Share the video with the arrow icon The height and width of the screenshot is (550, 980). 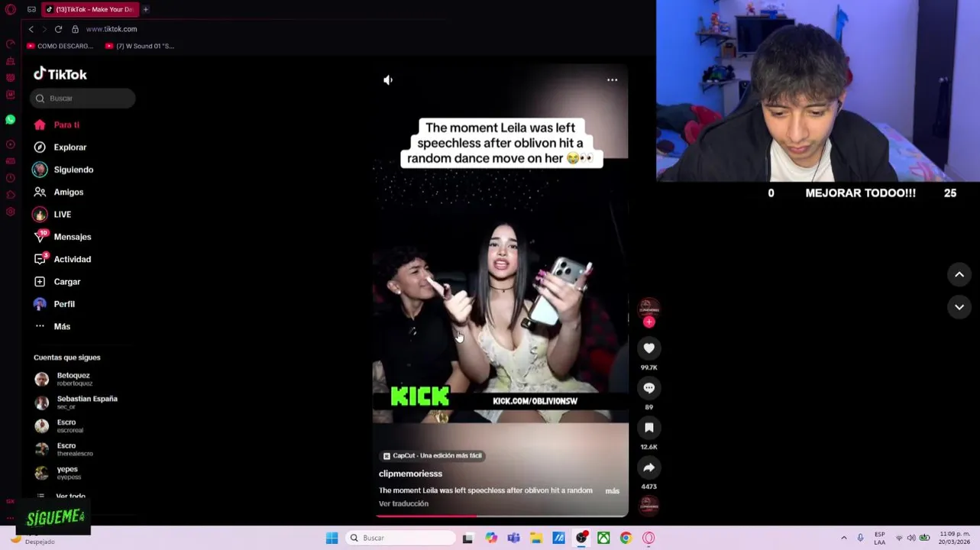648,467
